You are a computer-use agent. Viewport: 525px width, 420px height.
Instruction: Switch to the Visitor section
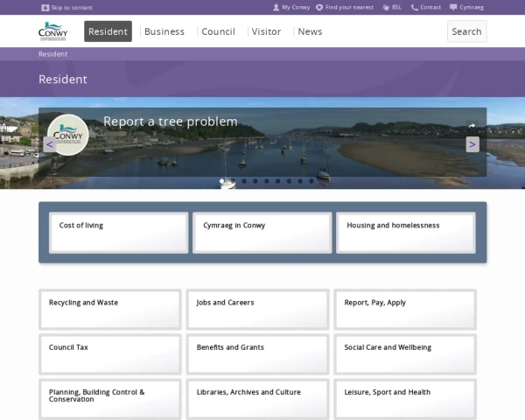[x=266, y=31]
